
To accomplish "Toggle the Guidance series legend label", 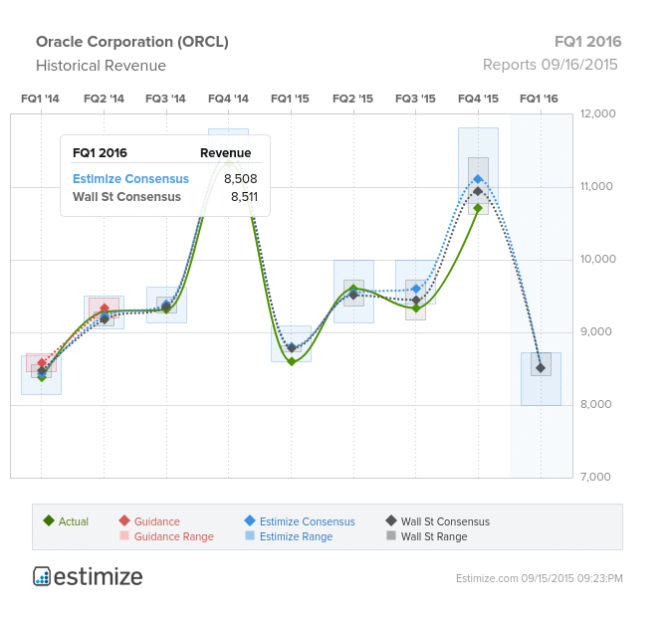I will point(157,521).
